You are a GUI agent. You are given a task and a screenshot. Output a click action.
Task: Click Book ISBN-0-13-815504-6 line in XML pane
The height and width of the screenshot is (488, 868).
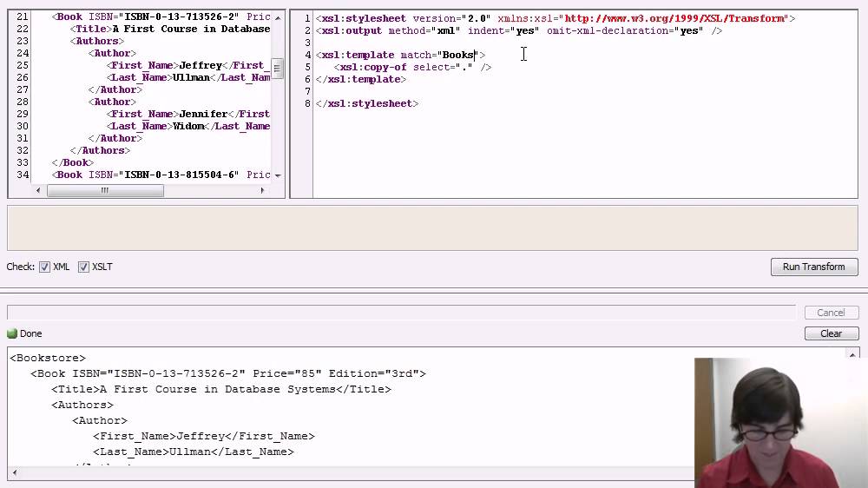click(161, 175)
